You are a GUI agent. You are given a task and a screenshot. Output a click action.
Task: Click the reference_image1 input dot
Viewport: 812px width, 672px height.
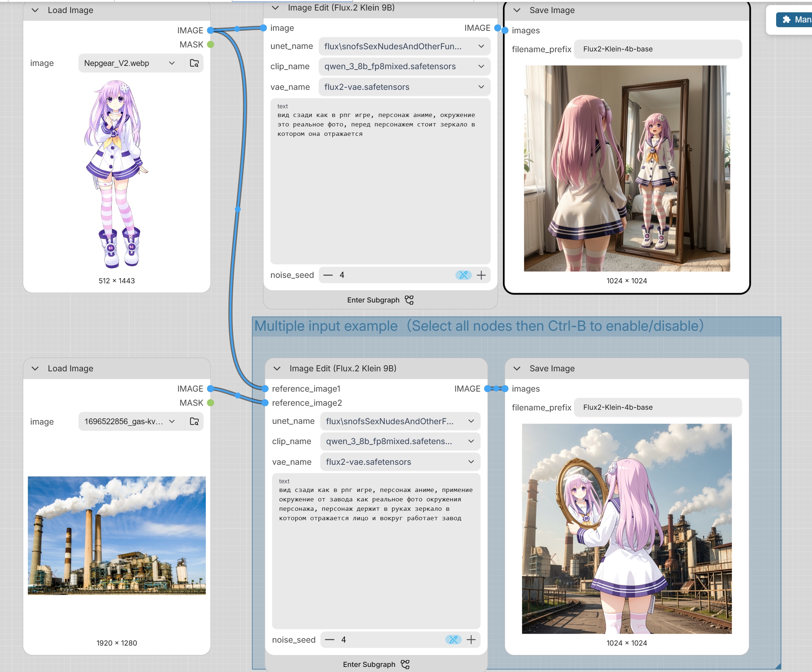tap(265, 389)
